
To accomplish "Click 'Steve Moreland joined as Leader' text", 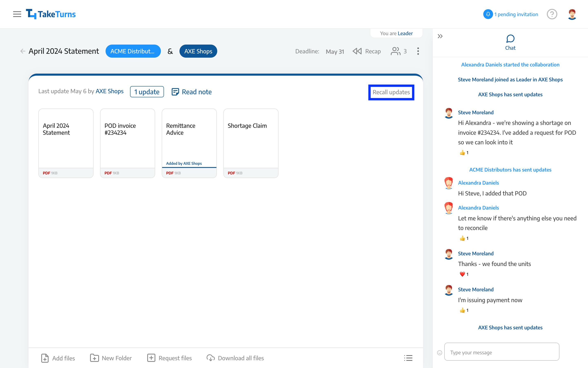I will click(510, 79).
